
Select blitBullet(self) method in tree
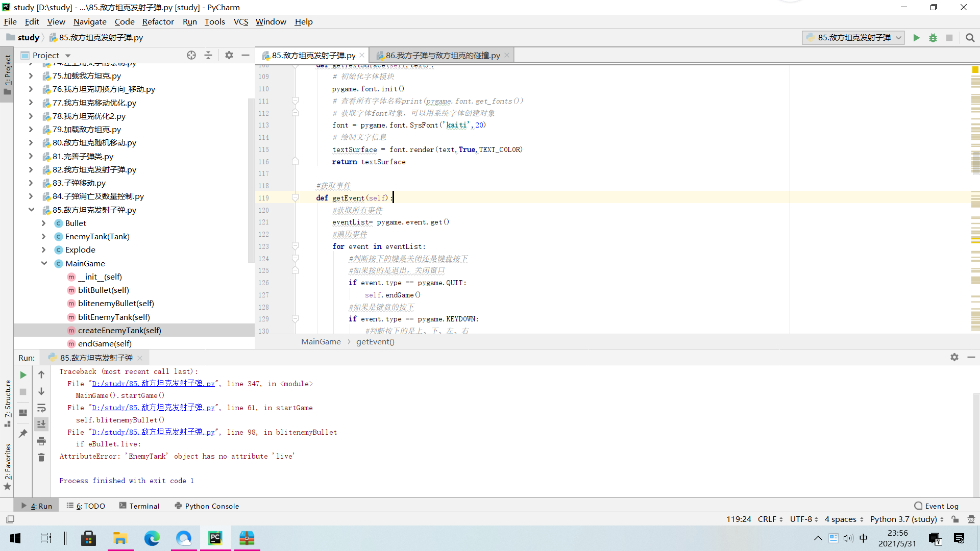tap(104, 290)
